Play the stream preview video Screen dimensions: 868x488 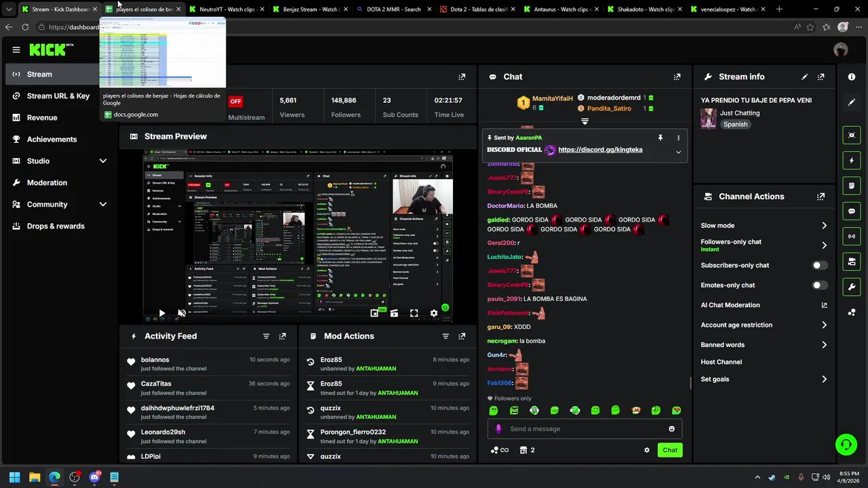pyautogui.click(x=161, y=313)
